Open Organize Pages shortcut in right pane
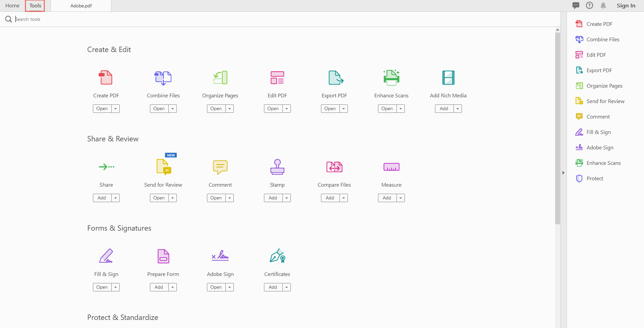Viewport: 644px width, 328px height. [599, 86]
